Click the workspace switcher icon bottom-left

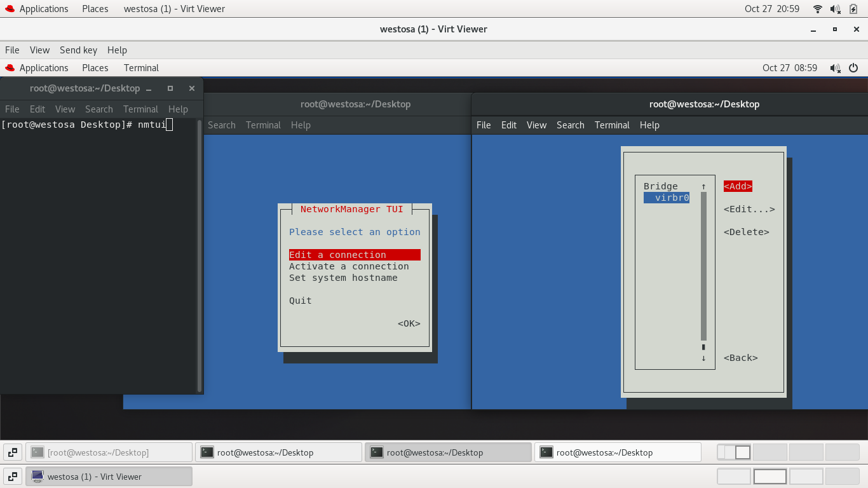pyautogui.click(x=13, y=452)
